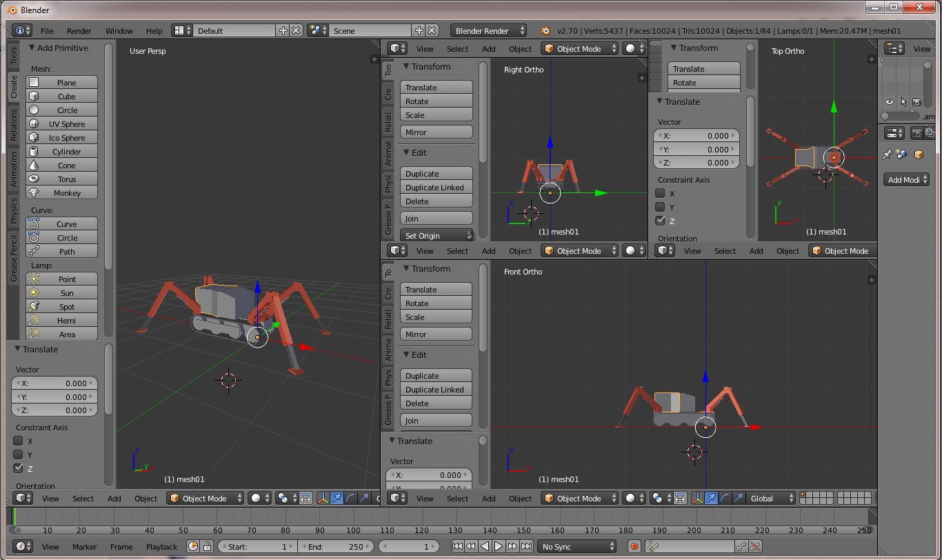Screen dimensions: 942x560
Task: Click the pin icon in Properties panel
Action: 888,154
